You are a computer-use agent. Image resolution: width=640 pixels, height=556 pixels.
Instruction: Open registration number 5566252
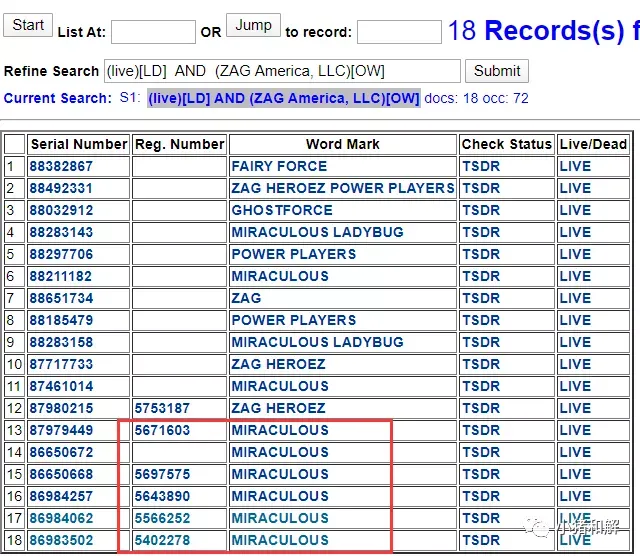162,519
